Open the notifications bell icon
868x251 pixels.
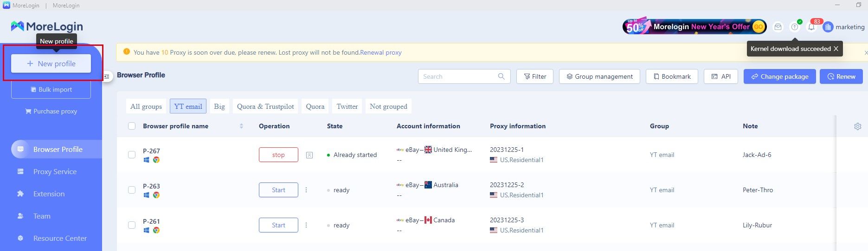click(x=811, y=27)
